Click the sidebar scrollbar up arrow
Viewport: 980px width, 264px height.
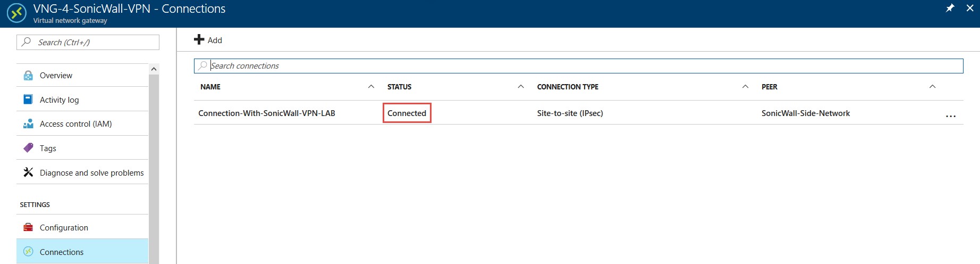(x=154, y=69)
